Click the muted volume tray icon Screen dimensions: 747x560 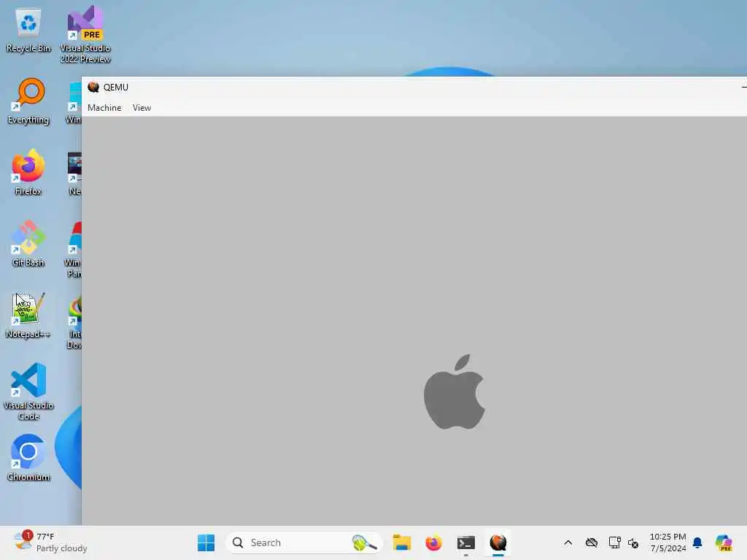coord(633,542)
